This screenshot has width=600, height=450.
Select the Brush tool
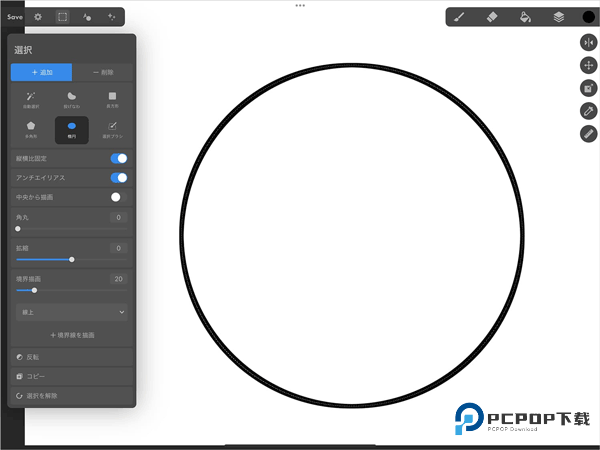pos(458,17)
